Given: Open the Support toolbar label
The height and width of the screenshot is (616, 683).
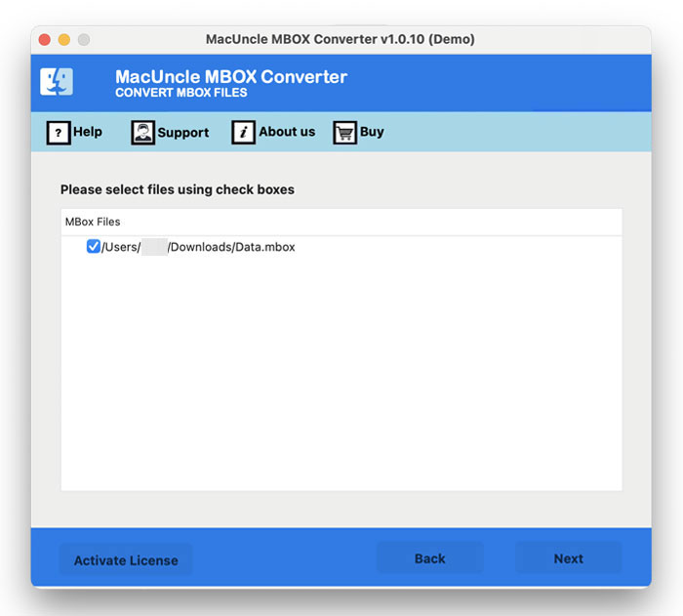Looking at the screenshot, I should tap(183, 133).
